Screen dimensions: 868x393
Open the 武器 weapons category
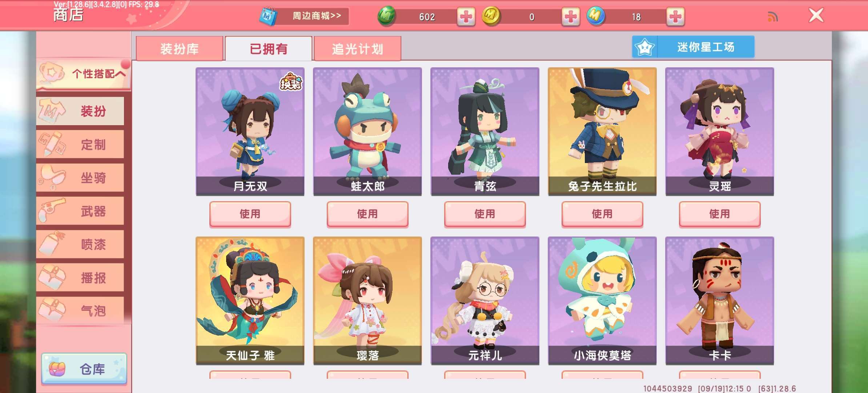pos(80,211)
